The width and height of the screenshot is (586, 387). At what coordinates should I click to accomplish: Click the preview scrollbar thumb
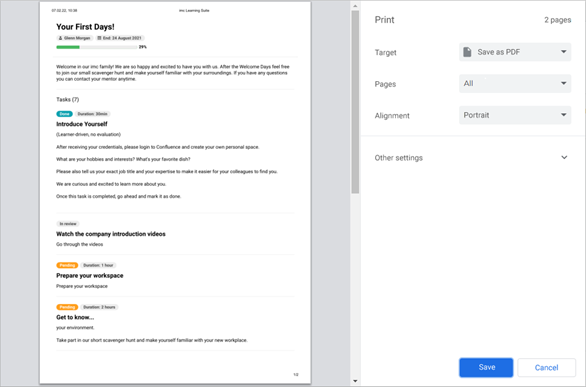pyautogui.click(x=355, y=102)
